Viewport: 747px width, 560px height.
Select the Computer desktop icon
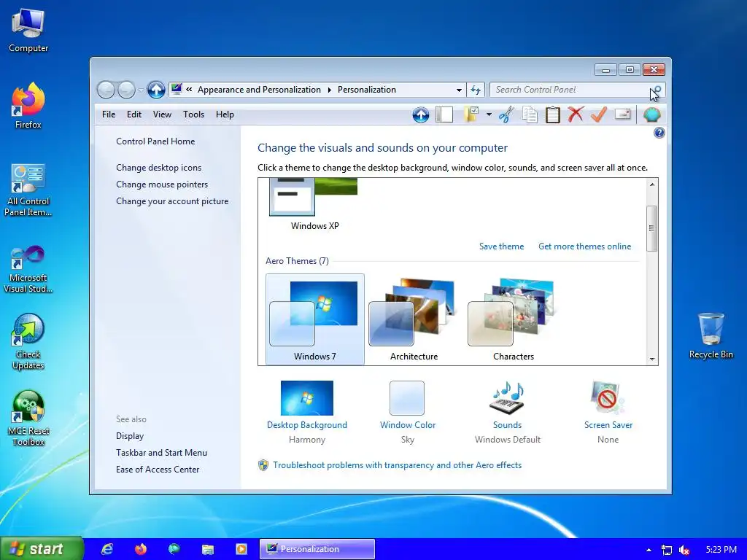28,31
